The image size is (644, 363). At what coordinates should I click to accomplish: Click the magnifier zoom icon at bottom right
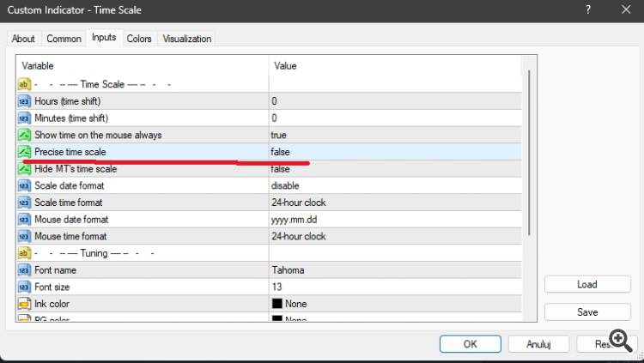(621, 340)
